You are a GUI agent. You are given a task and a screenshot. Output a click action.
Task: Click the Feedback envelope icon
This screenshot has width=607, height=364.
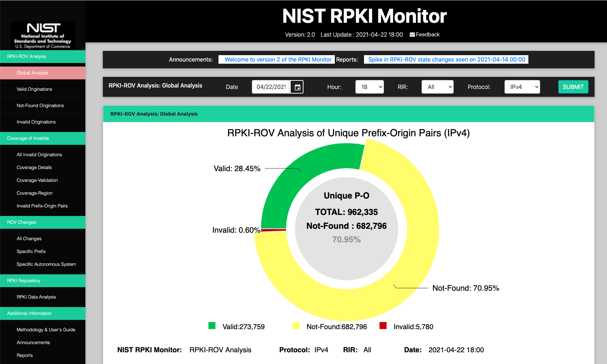[x=412, y=34]
